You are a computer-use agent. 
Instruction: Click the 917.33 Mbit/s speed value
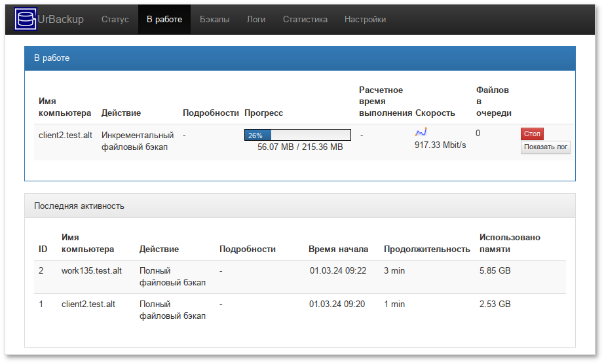point(440,145)
